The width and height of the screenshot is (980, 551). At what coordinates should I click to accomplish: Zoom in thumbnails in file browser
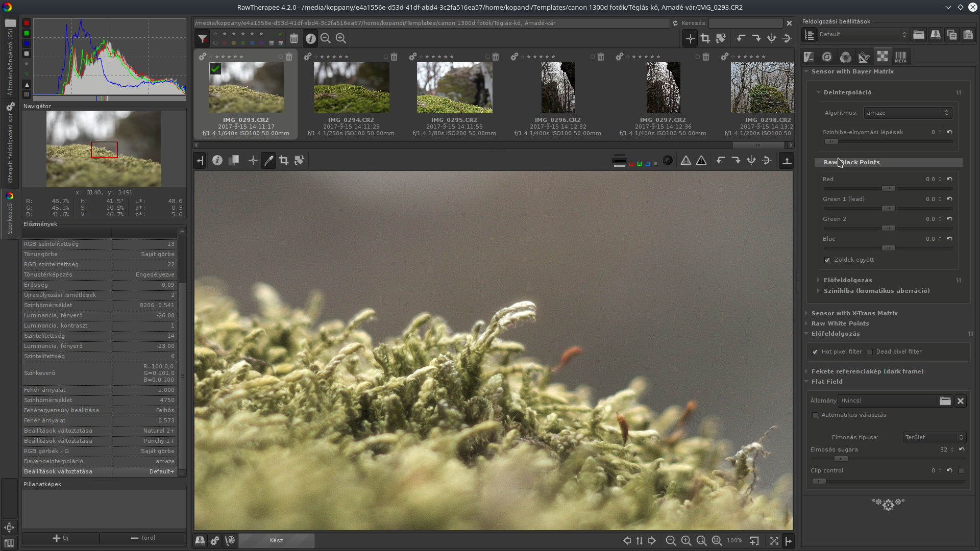pos(341,38)
